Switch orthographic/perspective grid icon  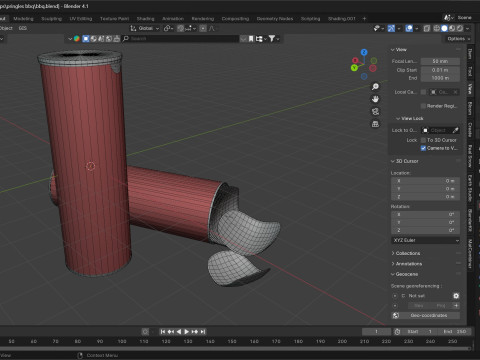(x=375, y=124)
